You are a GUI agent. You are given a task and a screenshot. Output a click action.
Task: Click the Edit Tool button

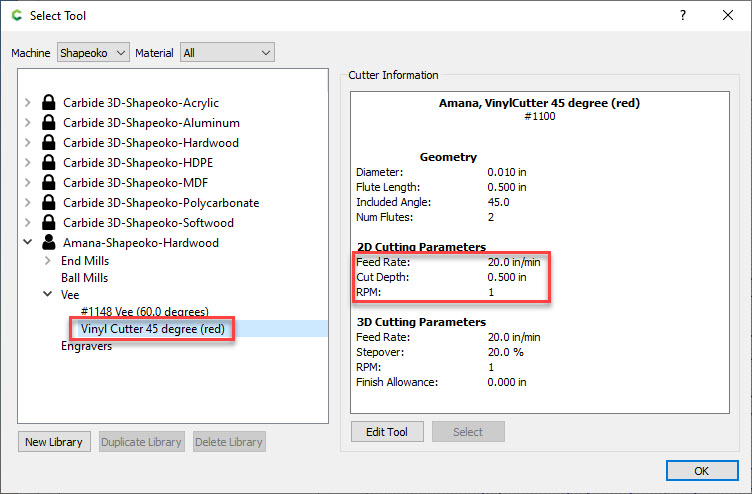(387, 432)
